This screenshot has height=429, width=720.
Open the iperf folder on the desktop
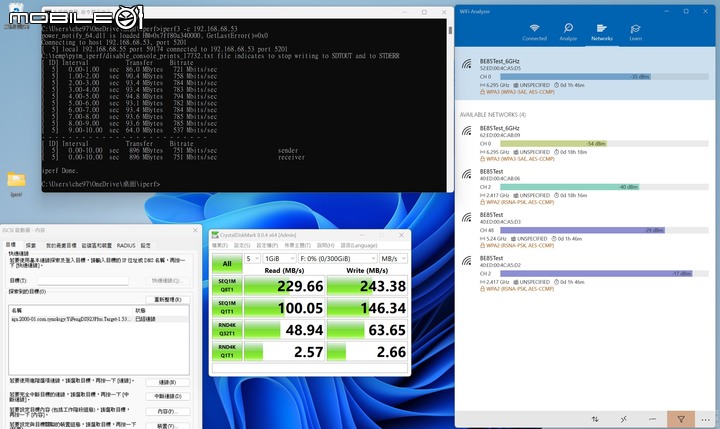click(x=16, y=183)
